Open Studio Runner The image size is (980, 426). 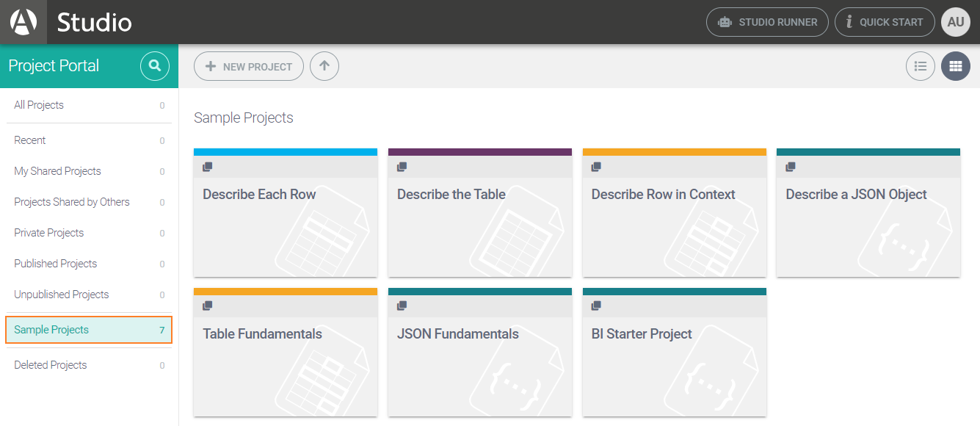point(767,22)
